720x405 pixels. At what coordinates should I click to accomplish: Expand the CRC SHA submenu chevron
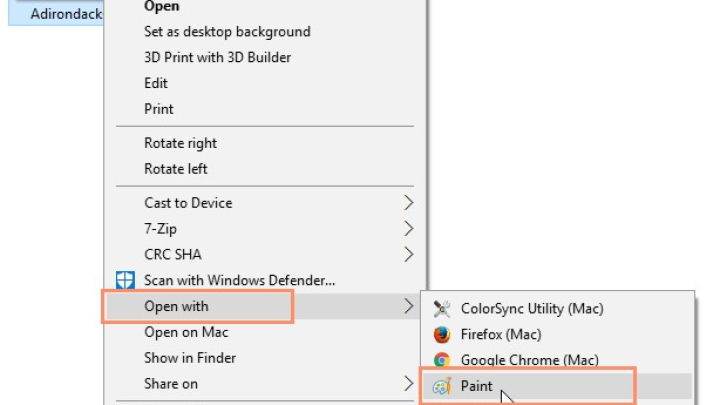(x=408, y=254)
